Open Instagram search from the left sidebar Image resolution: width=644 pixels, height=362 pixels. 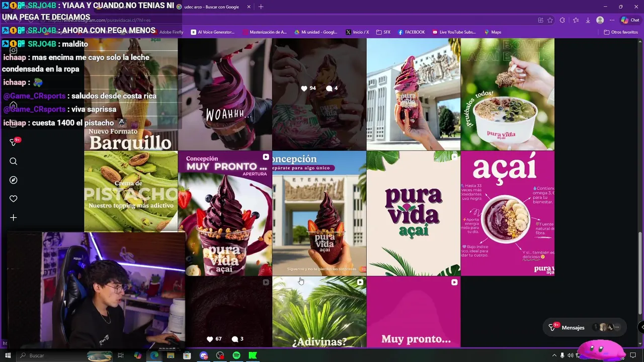14,161
